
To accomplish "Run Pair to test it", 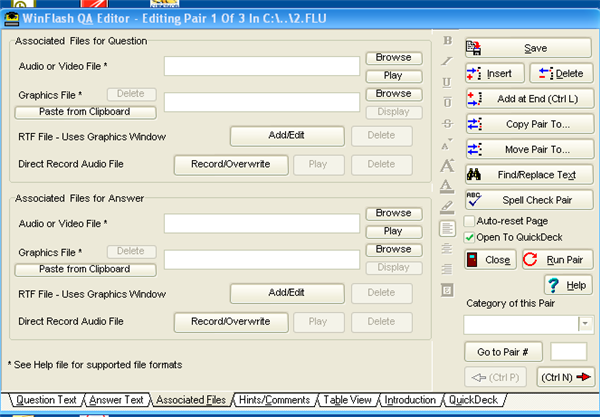I will 558,260.
